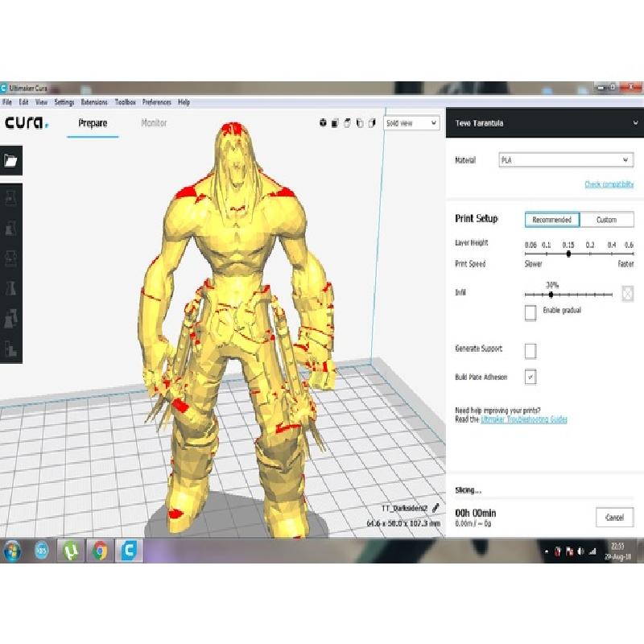The image size is (644, 644).
Task: Select the Support Blocker tool
Action: click(x=10, y=349)
